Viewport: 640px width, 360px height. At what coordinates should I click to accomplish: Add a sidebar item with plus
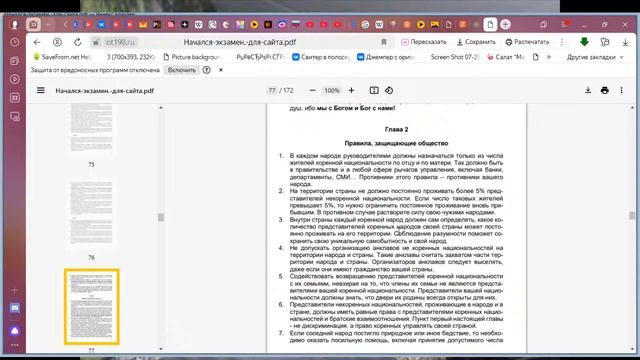(x=15, y=290)
